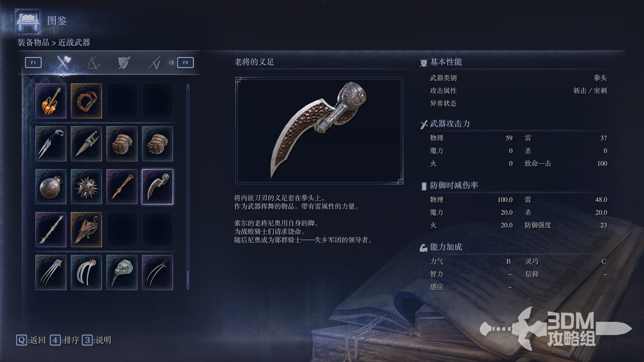Switch to the bow ranged weapons tab

click(x=94, y=62)
